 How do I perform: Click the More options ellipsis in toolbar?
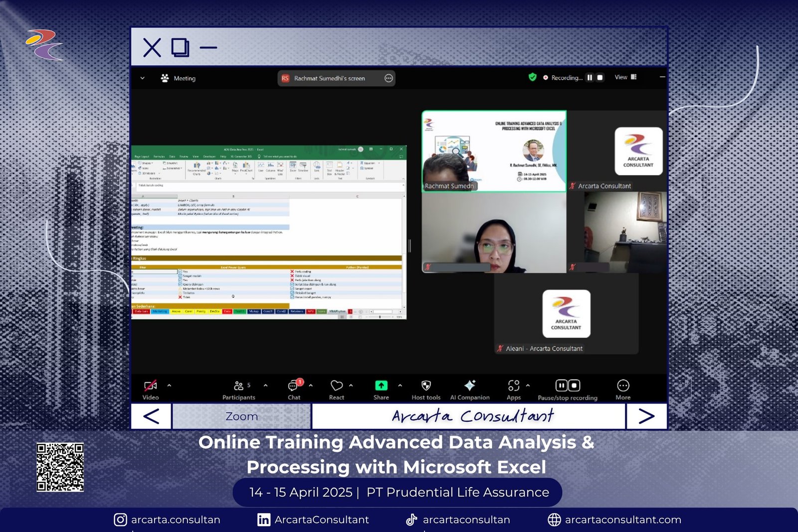point(623,386)
